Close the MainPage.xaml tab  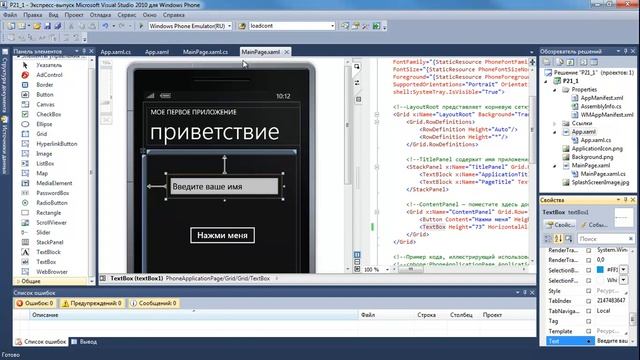pos(287,52)
